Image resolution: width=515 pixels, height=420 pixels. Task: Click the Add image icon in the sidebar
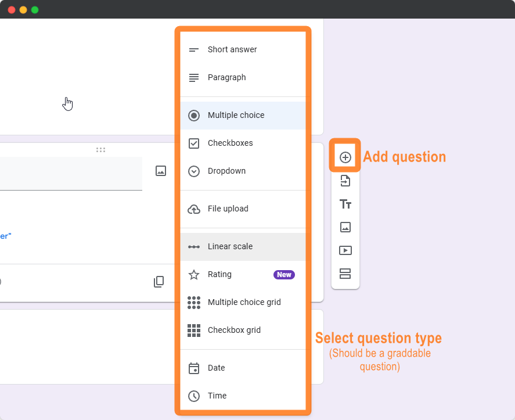pos(345,227)
